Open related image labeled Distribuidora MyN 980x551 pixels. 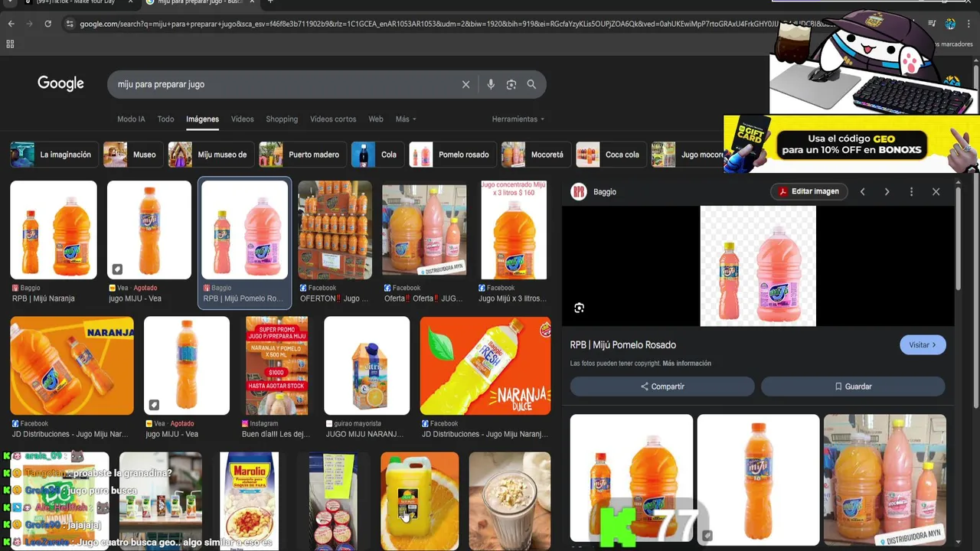[885, 478]
